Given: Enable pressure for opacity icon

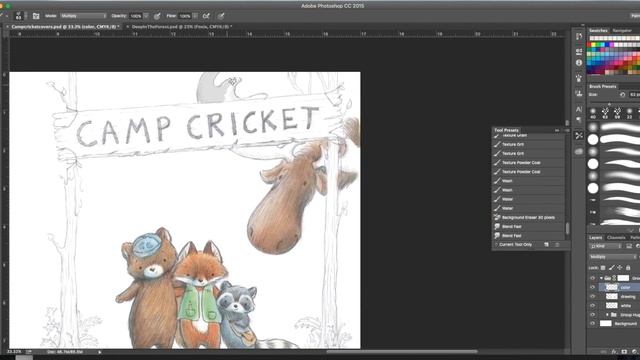Looking at the screenshot, I should coord(157,16).
